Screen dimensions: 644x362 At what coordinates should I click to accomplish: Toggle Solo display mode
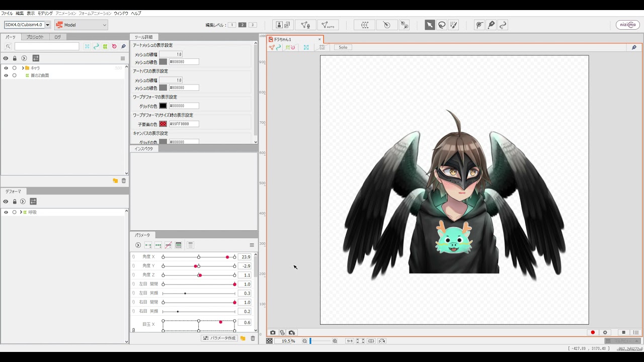point(343,47)
